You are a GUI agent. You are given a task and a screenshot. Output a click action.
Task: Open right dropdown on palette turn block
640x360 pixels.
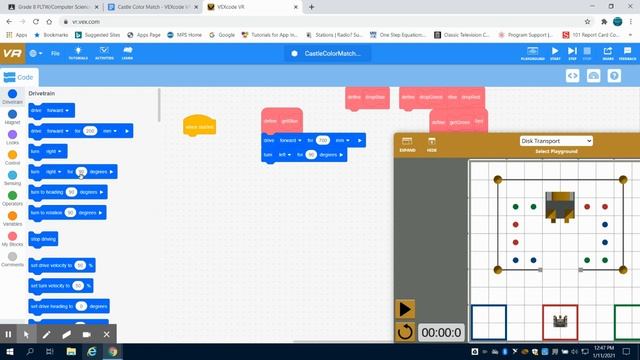[x=53, y=151]
